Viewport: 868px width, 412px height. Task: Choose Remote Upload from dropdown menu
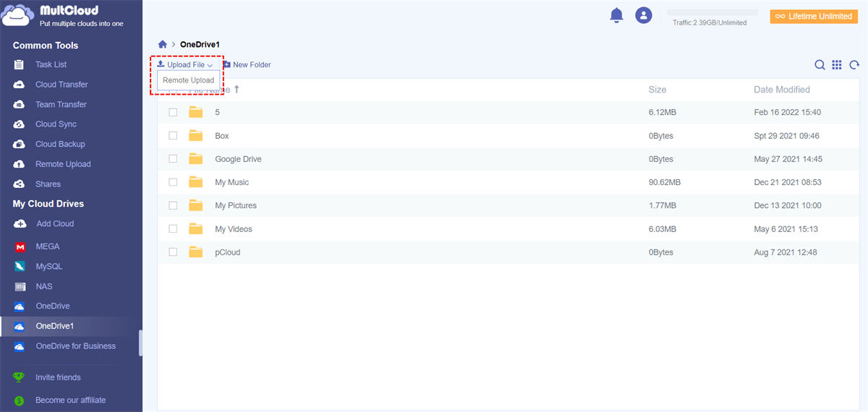coord(189,80)
